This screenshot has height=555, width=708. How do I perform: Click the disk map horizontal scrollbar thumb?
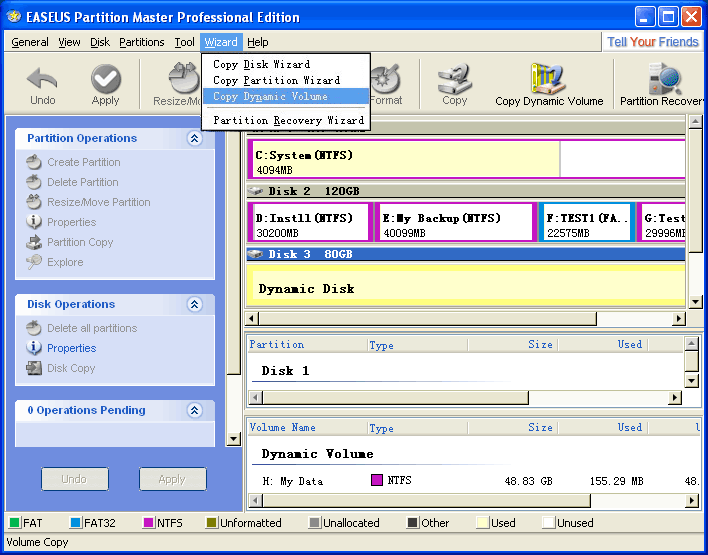tap(428, 318)
